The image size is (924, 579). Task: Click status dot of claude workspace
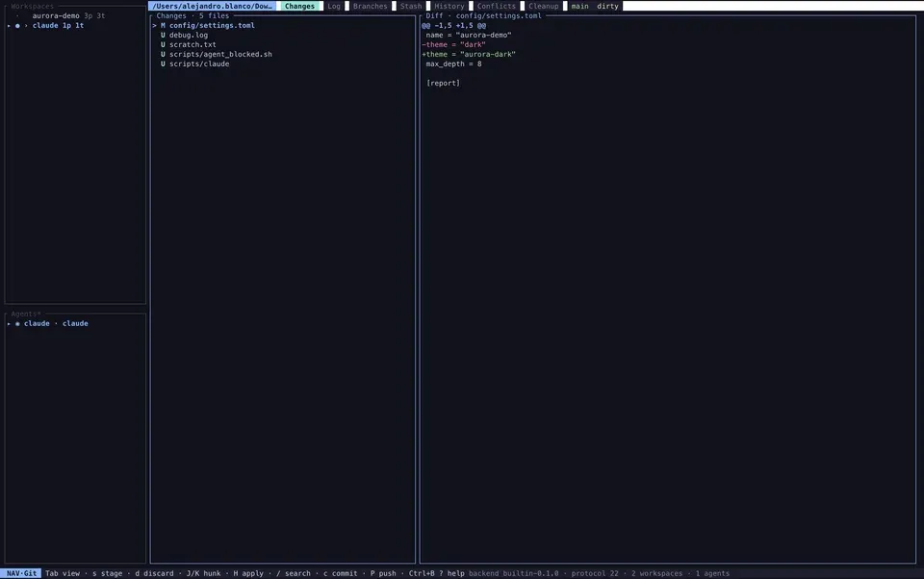pos(17,25)
